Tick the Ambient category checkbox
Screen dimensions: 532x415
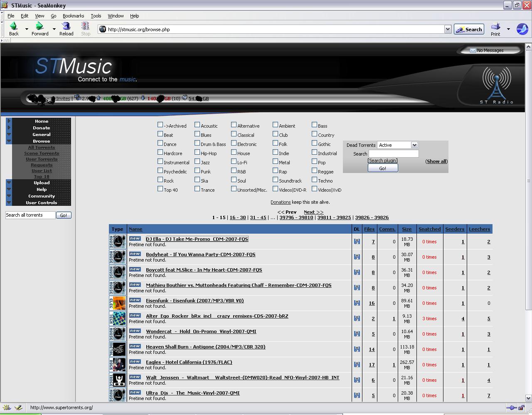click(275, 125)
